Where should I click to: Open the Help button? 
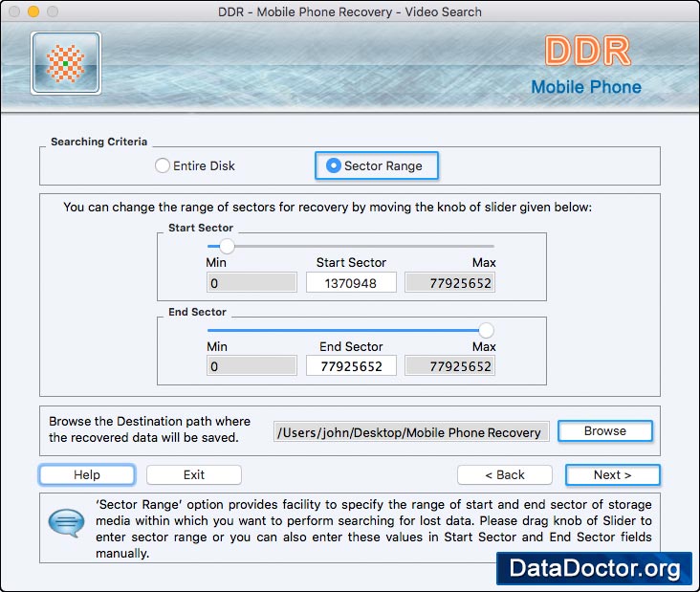click(87, 474)
